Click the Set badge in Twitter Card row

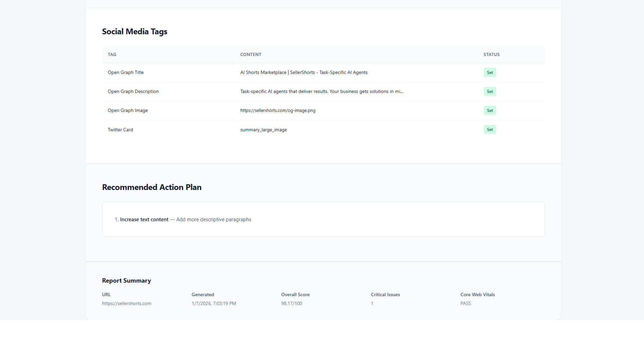pyautogui.click(x=490, y=130)
